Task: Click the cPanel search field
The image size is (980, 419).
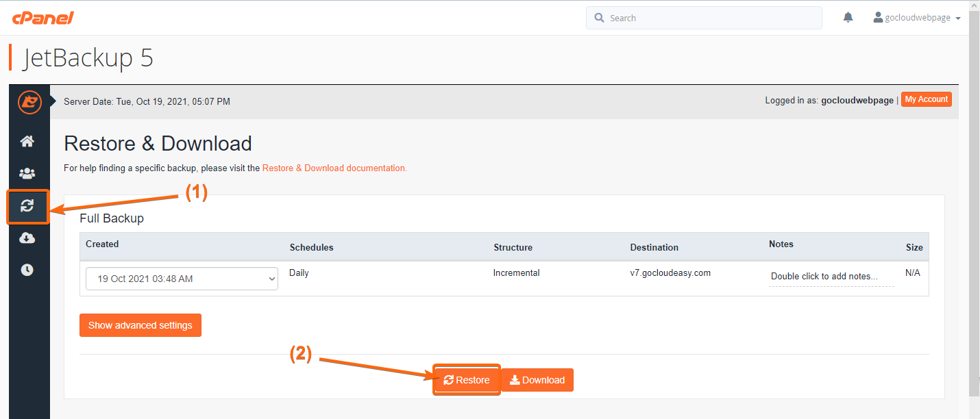Action: [704, 18]
